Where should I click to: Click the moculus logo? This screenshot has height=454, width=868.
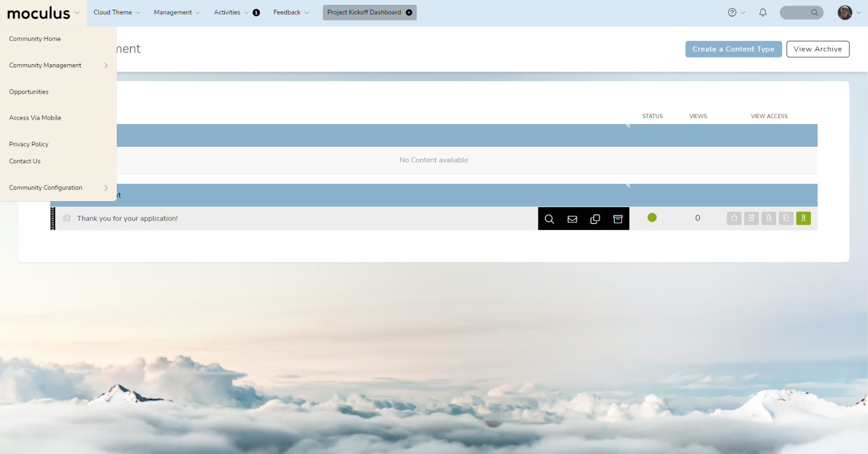click(x=39, y=13)
